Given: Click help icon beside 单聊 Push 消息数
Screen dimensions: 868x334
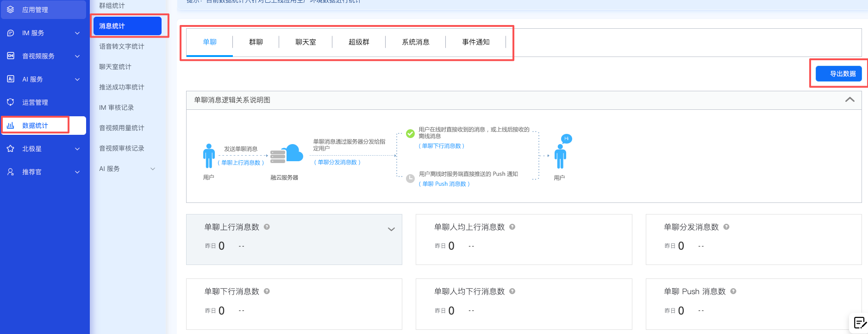Looking at the screenshot, I should (733, 291).
